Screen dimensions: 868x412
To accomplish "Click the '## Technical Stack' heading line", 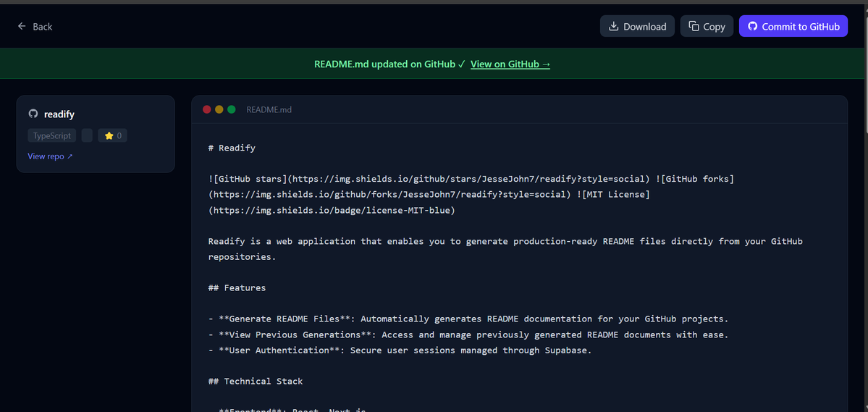I will (256, 381).
